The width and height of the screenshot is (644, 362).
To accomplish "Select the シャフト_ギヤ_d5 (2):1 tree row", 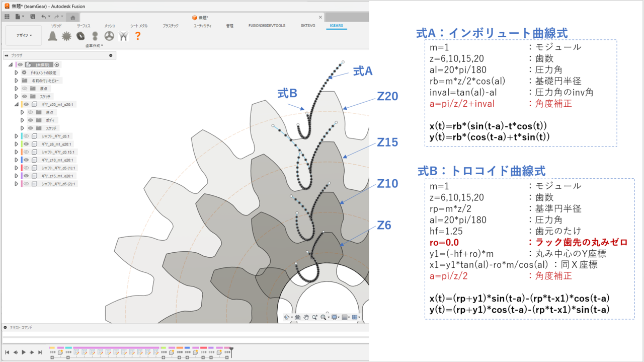I will click(48, 184).
